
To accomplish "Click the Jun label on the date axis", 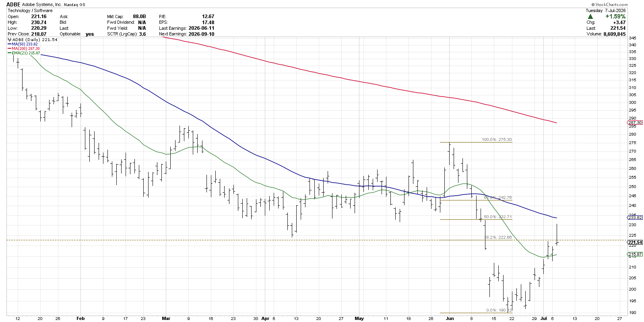I will point(450,318).
